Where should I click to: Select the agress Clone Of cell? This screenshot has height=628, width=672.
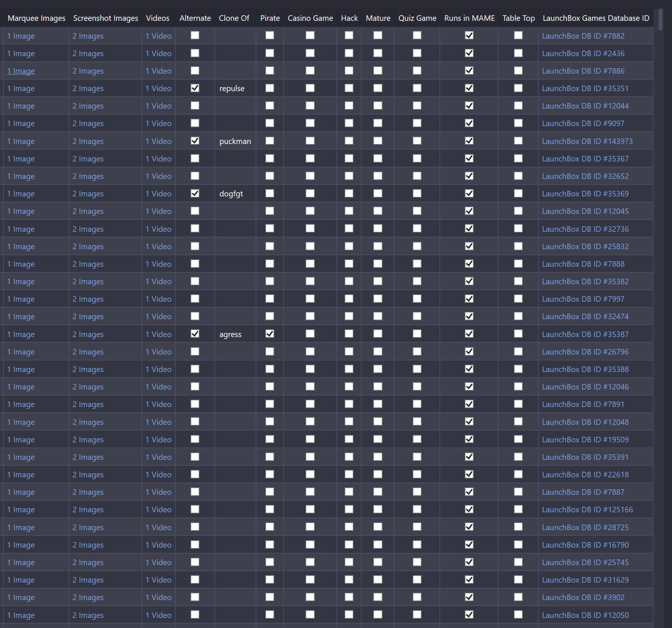pos(235,334)
